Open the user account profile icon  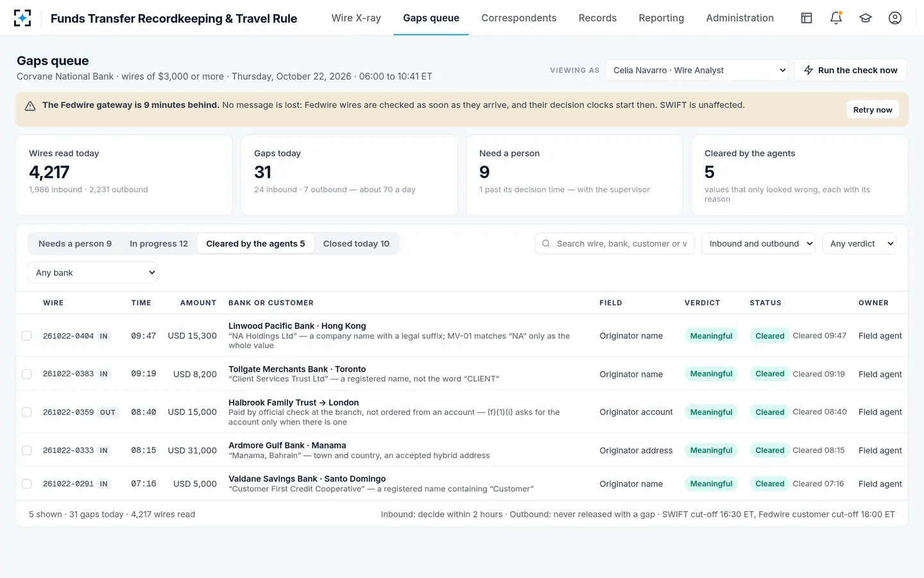coord(895,18)
